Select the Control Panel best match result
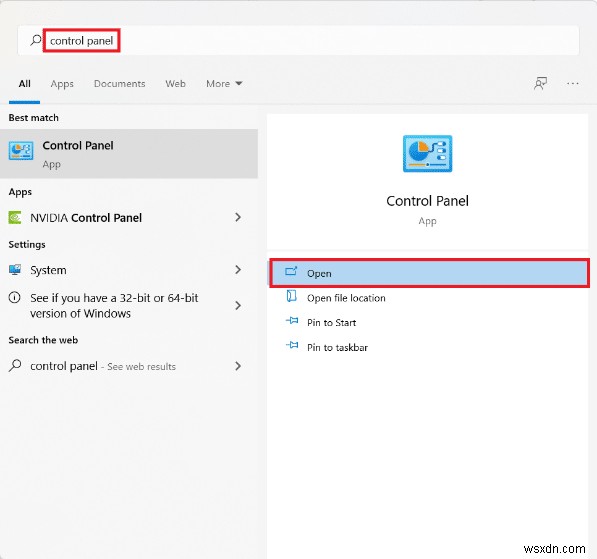 [129, 154]
